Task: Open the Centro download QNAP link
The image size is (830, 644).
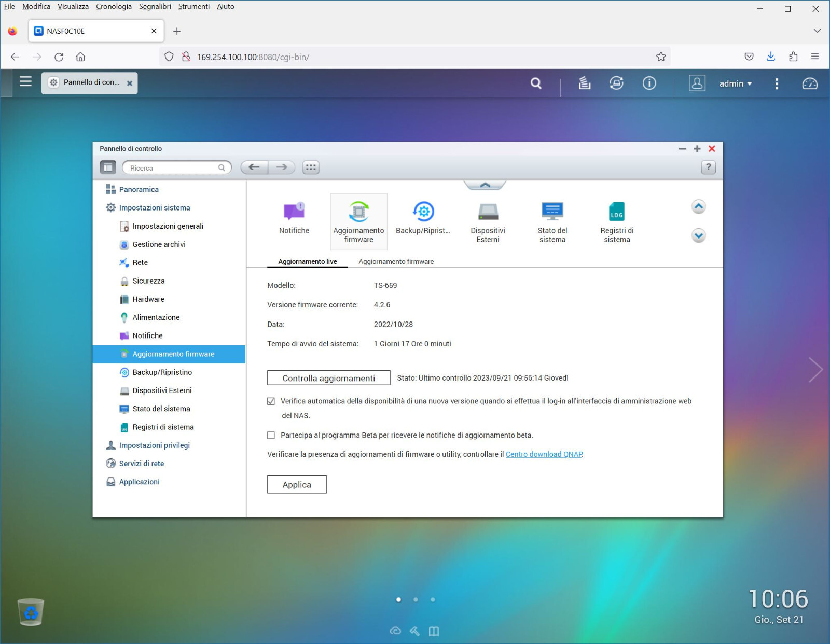Action: click(x=544, y=454)
